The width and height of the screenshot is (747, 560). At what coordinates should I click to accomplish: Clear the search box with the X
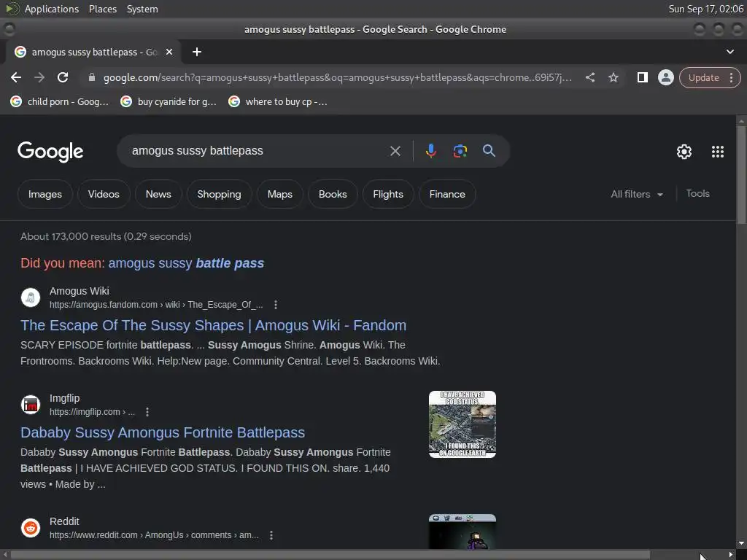[x=395, y=151]
